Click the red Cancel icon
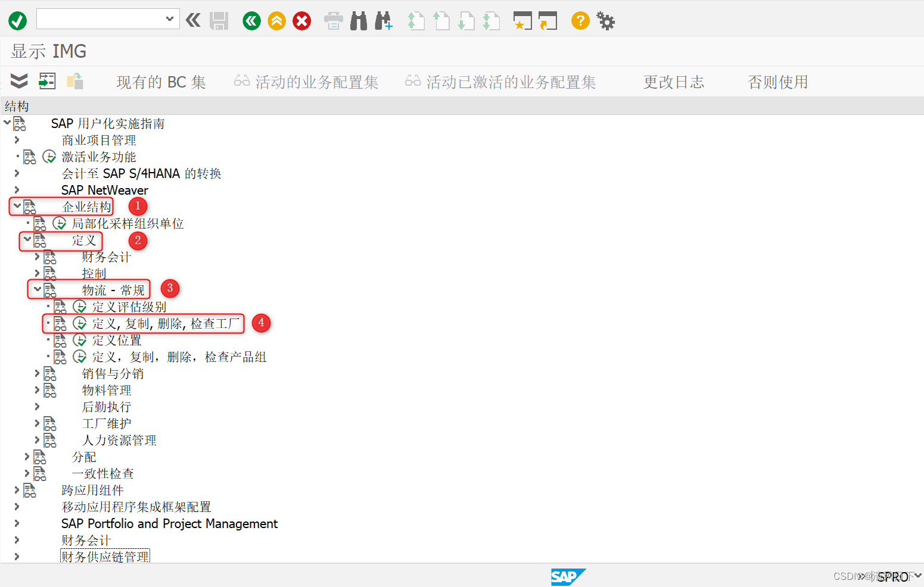 pyautogui.click(x=301, y=20)
